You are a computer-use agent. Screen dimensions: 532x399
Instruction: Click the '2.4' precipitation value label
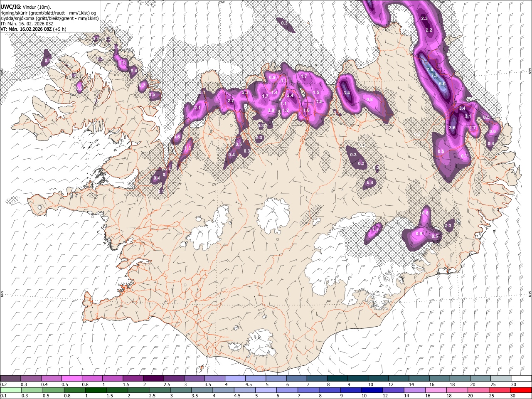(x=290, y=96)
